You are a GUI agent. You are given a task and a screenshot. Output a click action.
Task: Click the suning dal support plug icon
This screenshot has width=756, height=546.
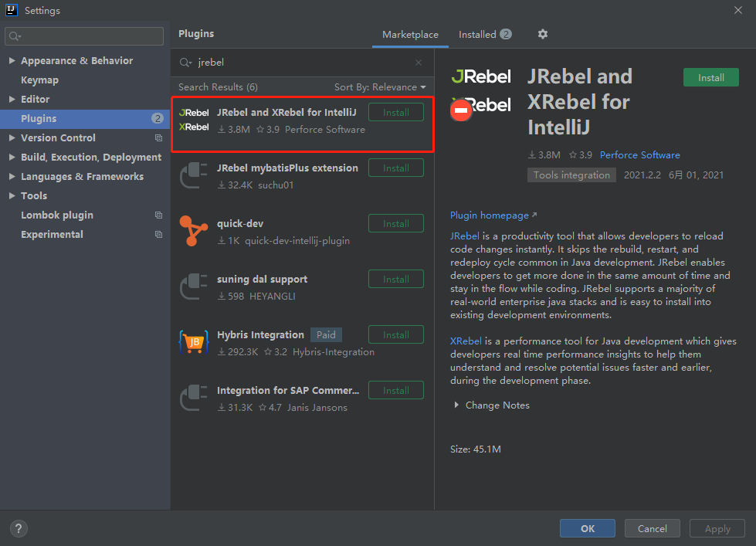click(x=193, y=287)
